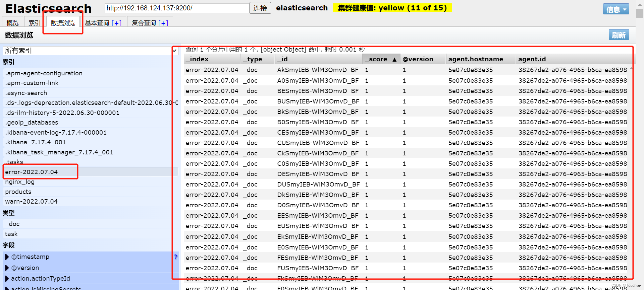This screenshot has height=290, width=644.
Task: Select index .geoip_databases
Action: (x=91, y=122)
